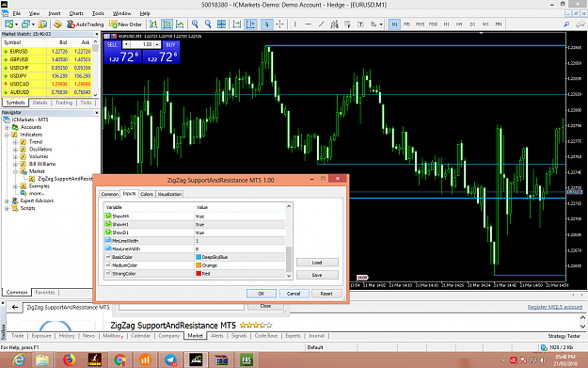Open the Navigator toolbar icon
The width and height of the screenshot is (588, 368).
(x=57, y=24)
